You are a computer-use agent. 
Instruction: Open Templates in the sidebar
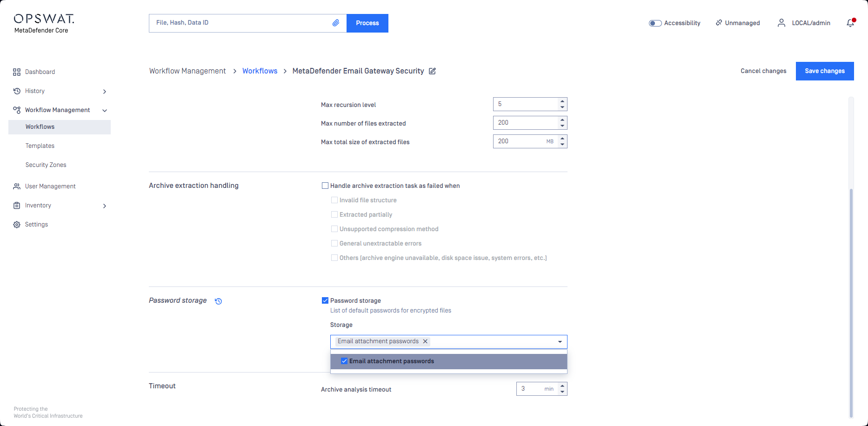[40, 146]
